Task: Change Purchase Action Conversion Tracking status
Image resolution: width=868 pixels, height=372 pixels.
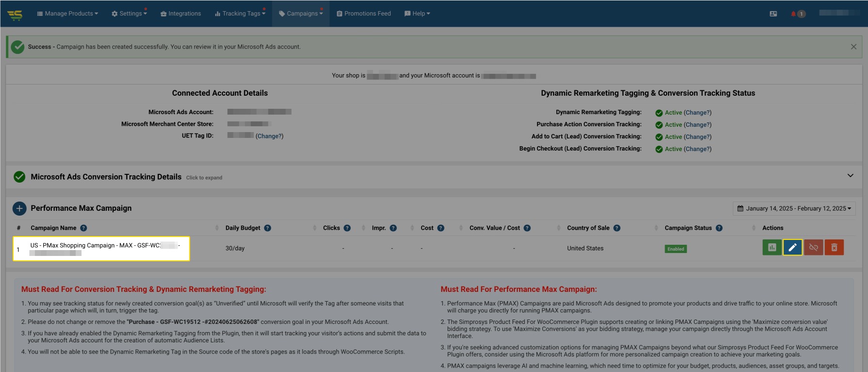Action: pyautogui.click(x=698, y=125)
